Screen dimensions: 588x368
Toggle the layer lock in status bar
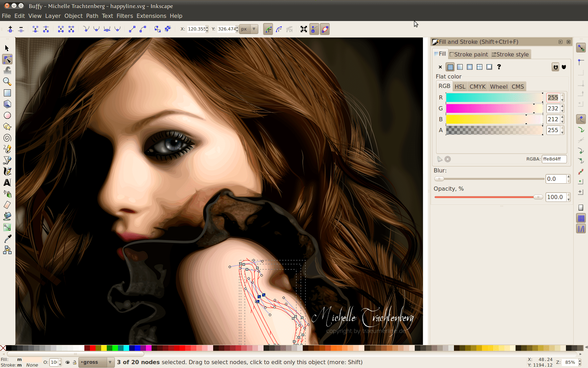75,362
